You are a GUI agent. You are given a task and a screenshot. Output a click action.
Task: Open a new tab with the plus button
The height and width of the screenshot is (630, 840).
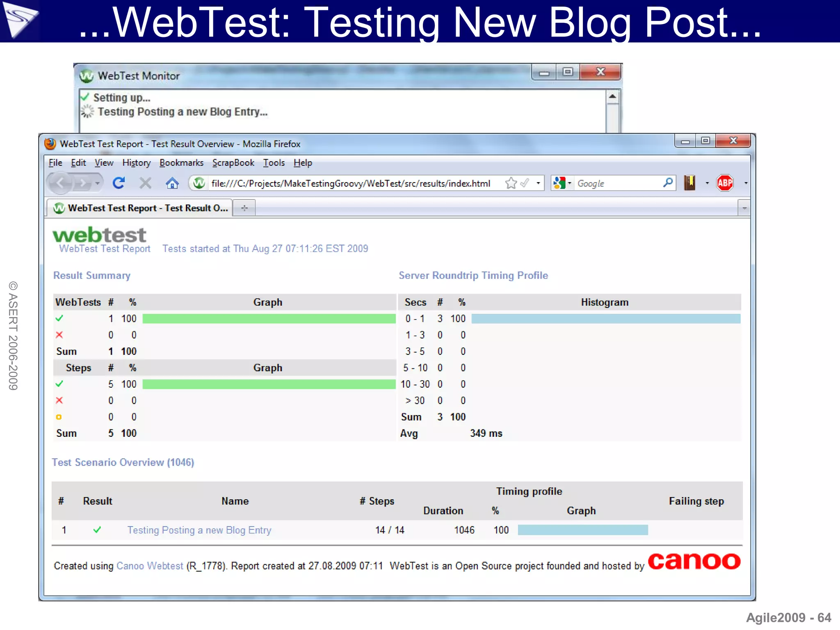244,208
